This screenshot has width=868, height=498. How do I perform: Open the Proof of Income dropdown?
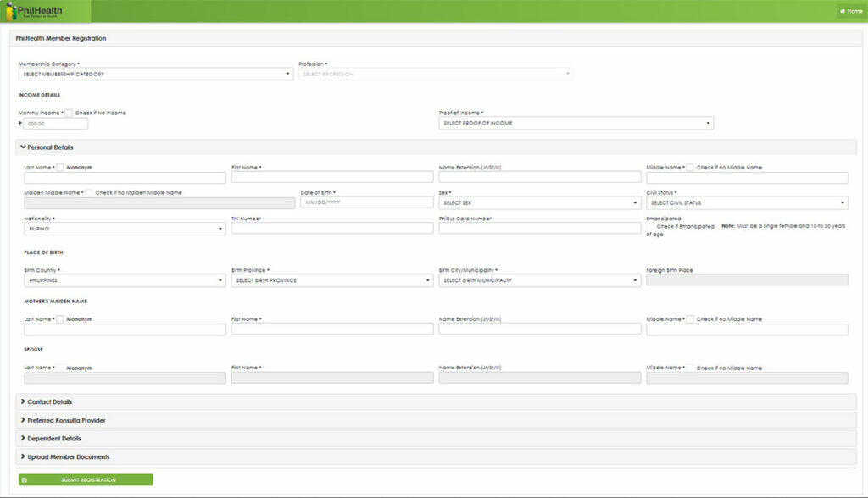(576, 124)
